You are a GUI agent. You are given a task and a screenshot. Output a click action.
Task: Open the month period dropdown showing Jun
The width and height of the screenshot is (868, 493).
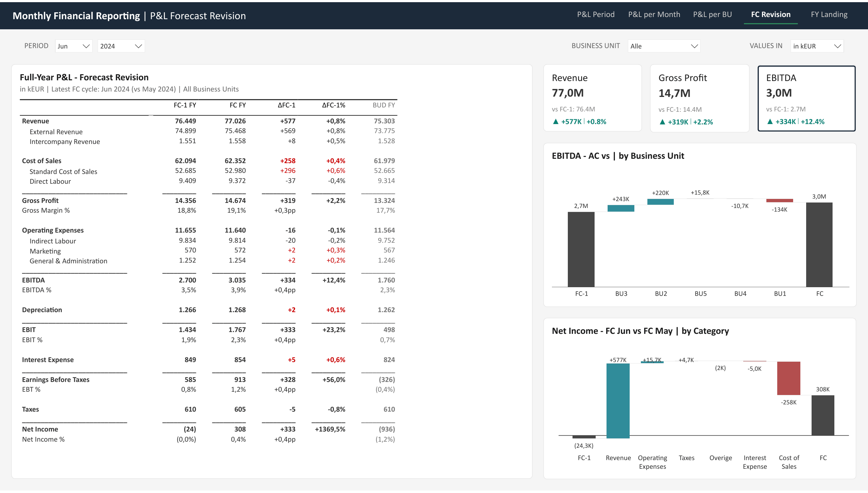click(x=74, y=46)
